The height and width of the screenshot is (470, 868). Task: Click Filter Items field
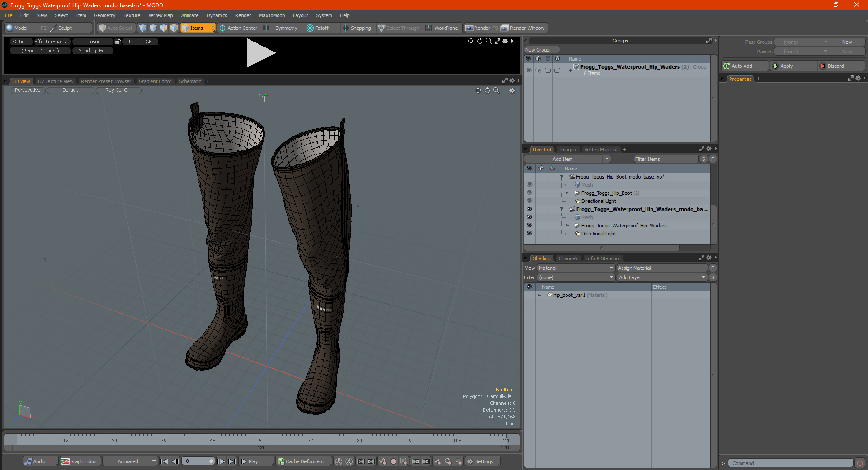click(x=666, y=159)
